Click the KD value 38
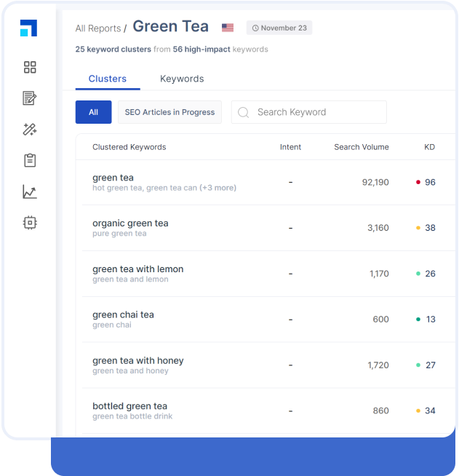Image resolution: width=459 pixels, height=476 pixels. pyautogui.click(x=430, y=228)
